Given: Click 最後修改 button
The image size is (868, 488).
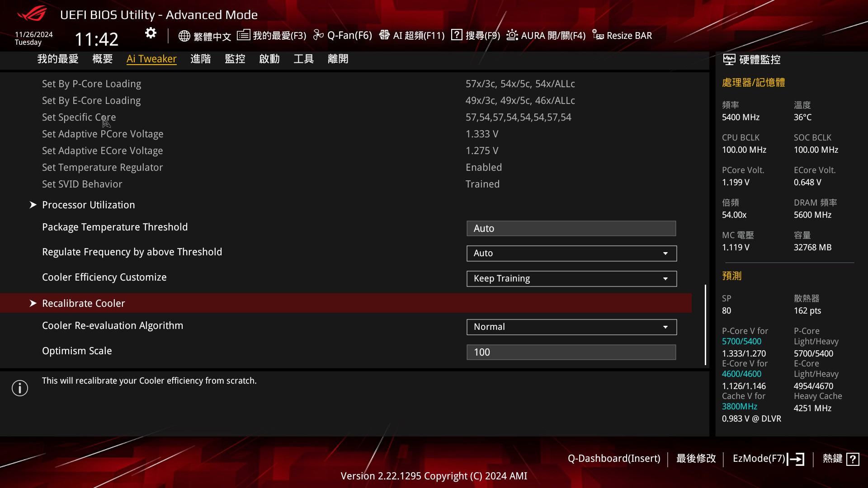Looking at the screenshot, I should click(x=696, y=459).
